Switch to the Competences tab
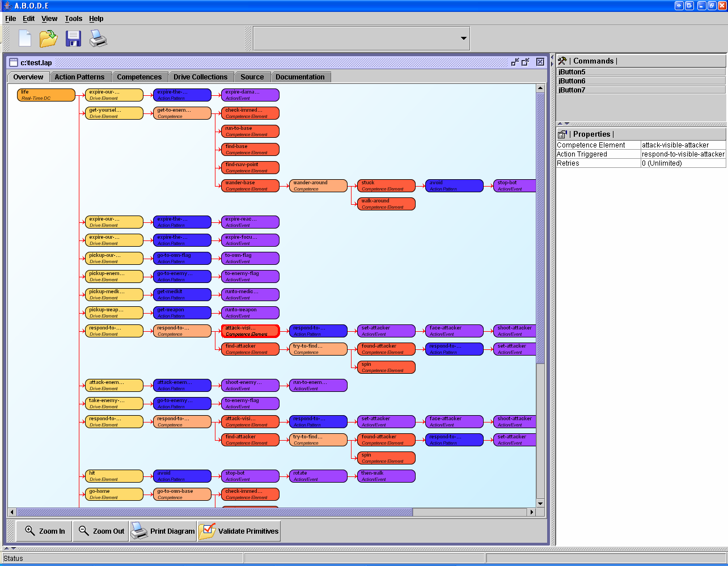728x566 pixels. click(139, 77)
